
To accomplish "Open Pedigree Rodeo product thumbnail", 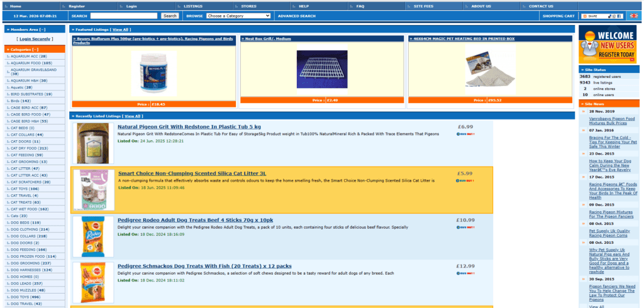I will tap(93, 236).
